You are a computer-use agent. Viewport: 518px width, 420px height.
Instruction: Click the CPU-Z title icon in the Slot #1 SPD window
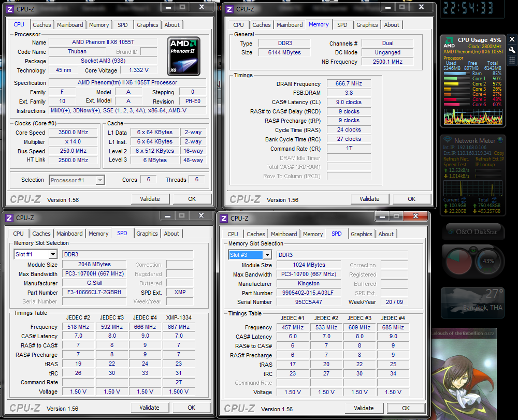(x=9, y=218)
